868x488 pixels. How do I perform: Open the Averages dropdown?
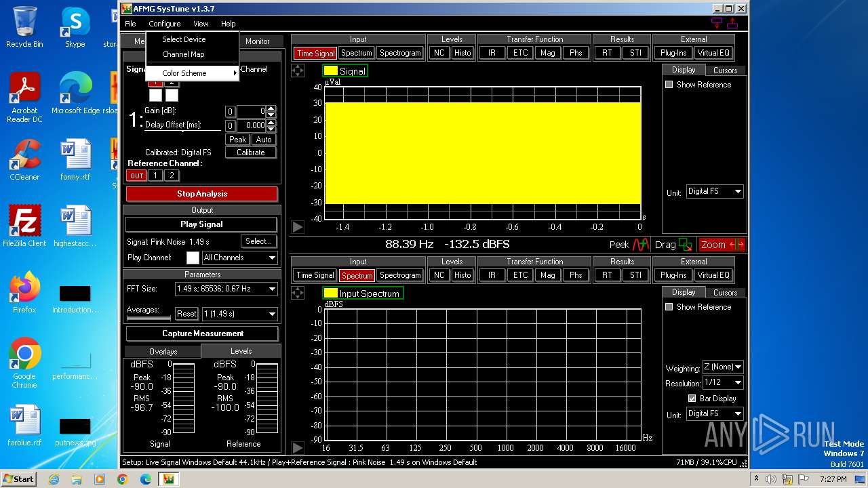(x=240, y=314)
